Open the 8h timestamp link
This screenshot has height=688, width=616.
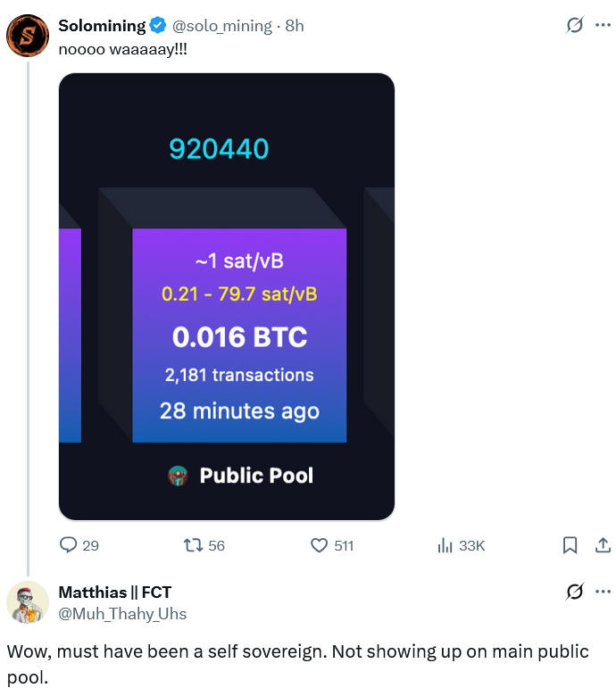click(295, 26)
